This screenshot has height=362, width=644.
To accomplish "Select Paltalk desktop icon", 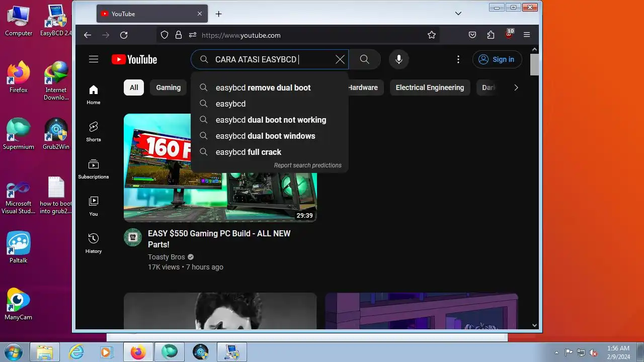I will pos(19,247).
